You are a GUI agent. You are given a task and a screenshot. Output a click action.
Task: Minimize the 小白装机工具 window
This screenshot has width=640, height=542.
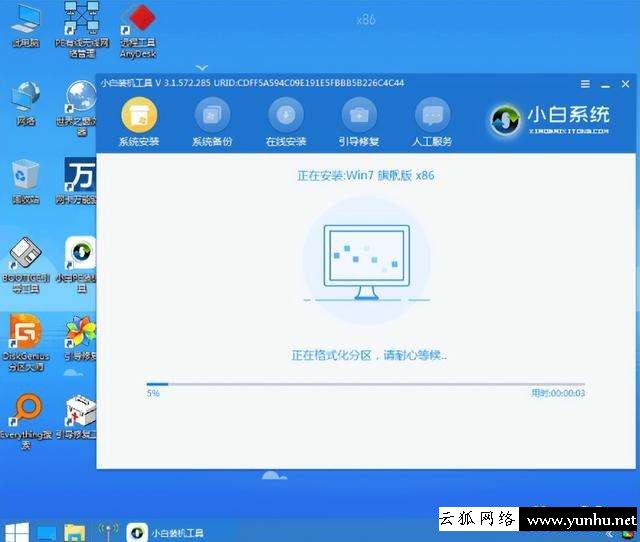click(605, 85)
